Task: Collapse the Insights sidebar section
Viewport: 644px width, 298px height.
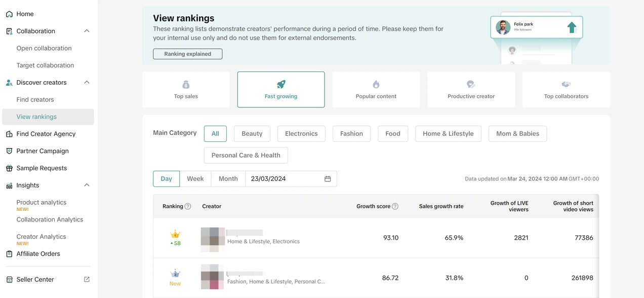Action: [87, 185]
